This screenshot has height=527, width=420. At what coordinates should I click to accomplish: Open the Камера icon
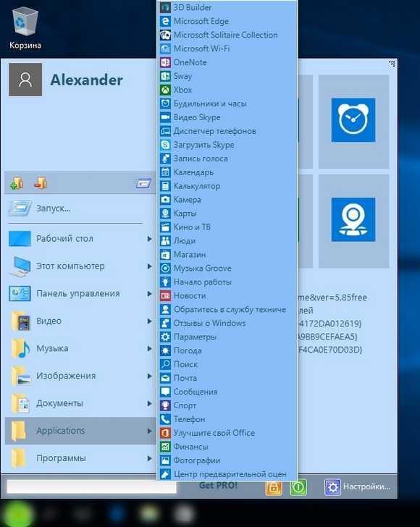tap(165, 200)
